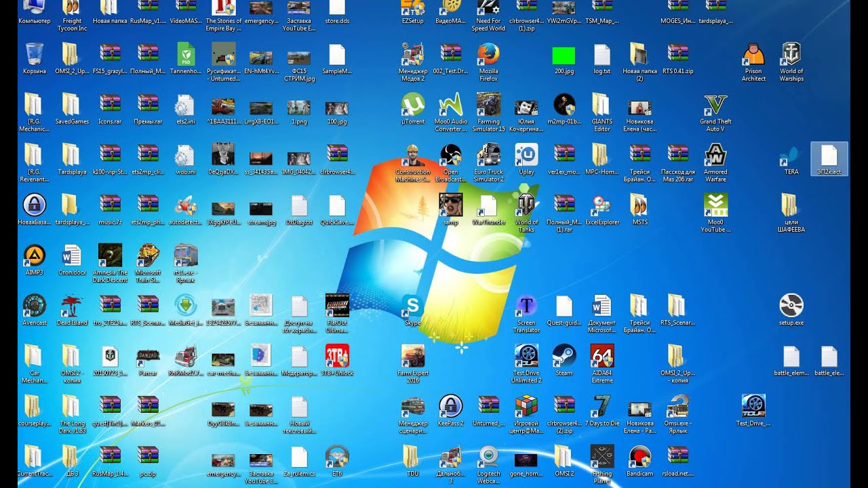Launch Dead Island shortcut
The height and width of the screenshot is (488, 868).
(x=72, y=310)
